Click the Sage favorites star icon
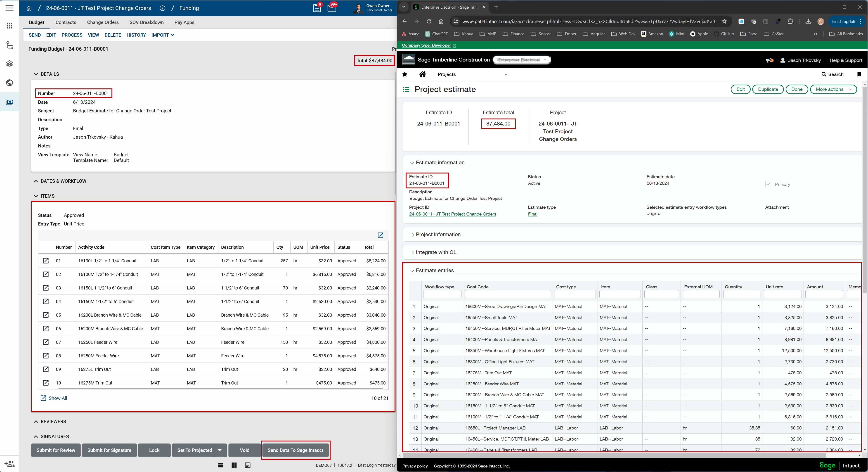868x472 pixels. (405, 74)
